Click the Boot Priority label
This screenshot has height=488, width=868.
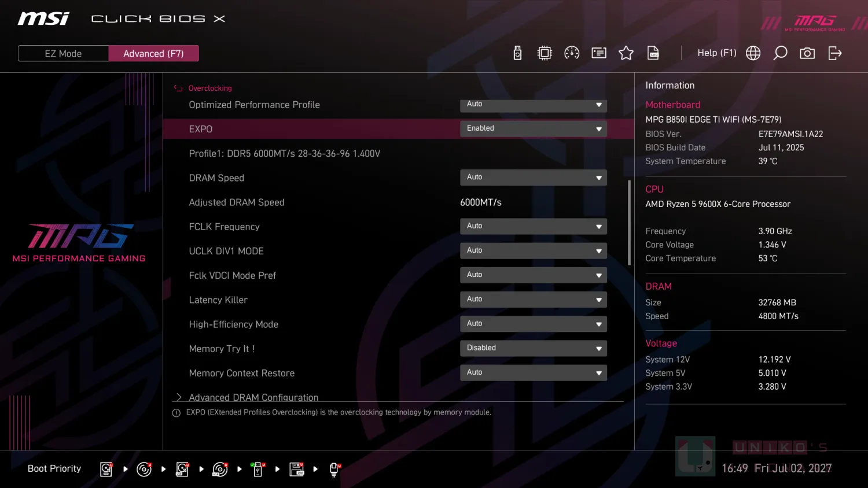[54, 469]
